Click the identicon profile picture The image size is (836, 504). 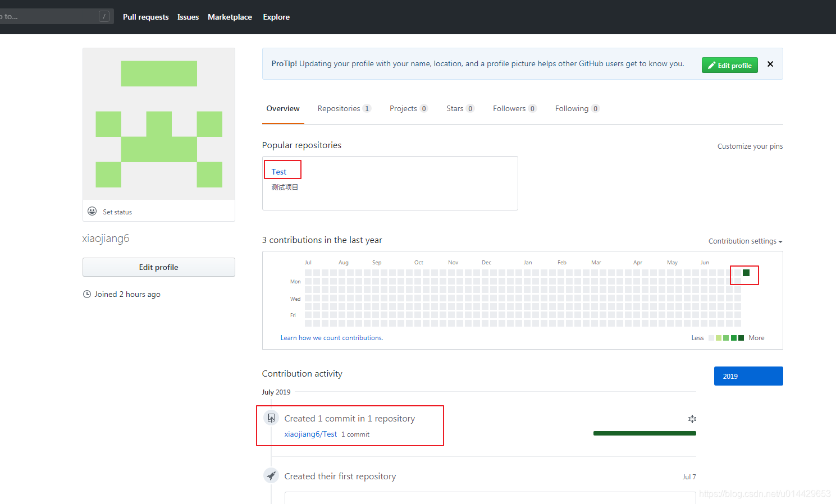tap(159, 124)
